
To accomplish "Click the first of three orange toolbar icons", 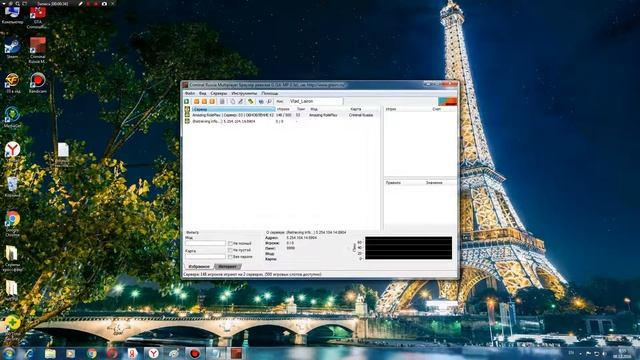I will coord(196,101).
